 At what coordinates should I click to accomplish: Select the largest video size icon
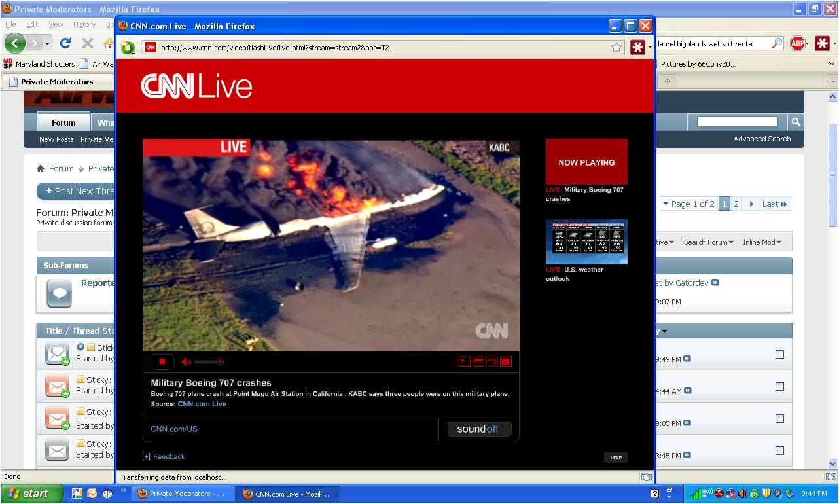point(505,361)
